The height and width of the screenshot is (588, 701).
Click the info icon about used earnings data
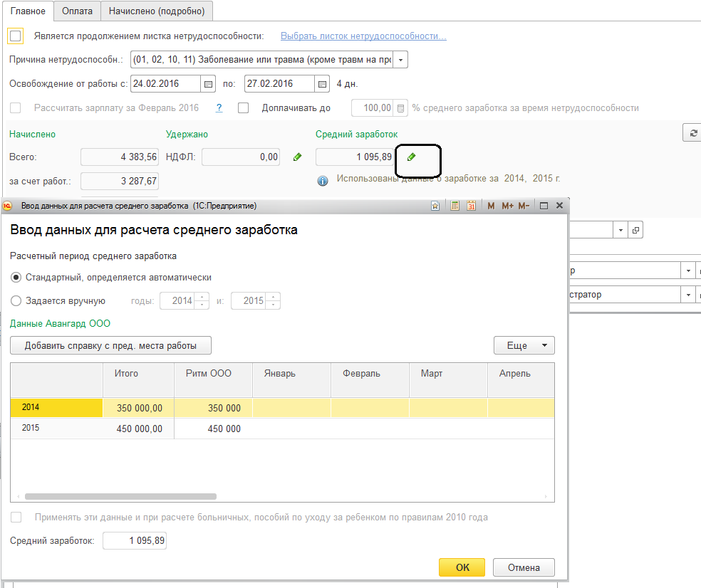coord(322,181)
